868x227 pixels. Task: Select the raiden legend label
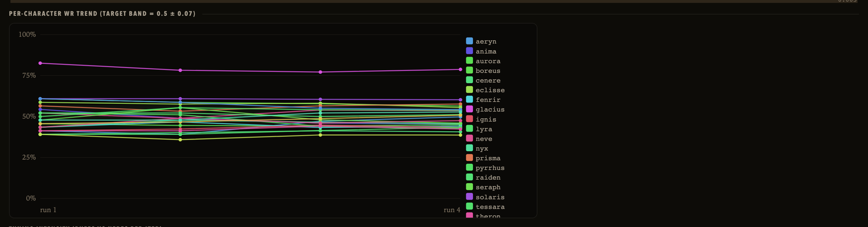487,177
